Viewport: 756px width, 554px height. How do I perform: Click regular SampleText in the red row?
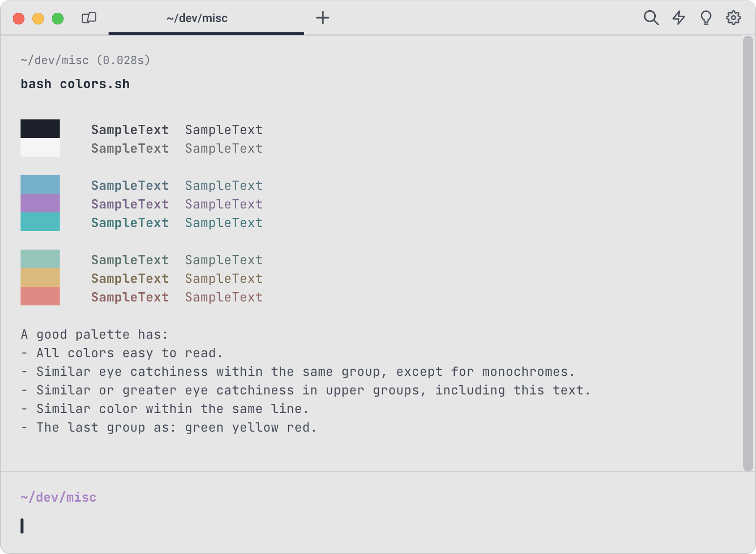(224, 297)
